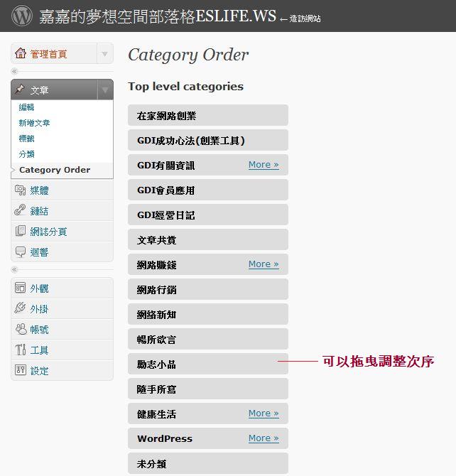Select the WordPress category row

[208, 438]
